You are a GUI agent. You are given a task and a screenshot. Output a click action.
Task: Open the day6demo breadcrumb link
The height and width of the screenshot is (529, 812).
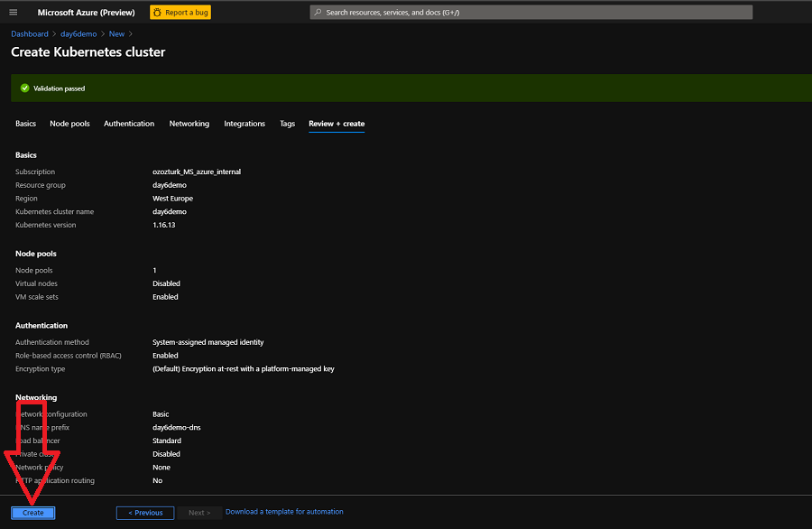[x=78, y=34]
